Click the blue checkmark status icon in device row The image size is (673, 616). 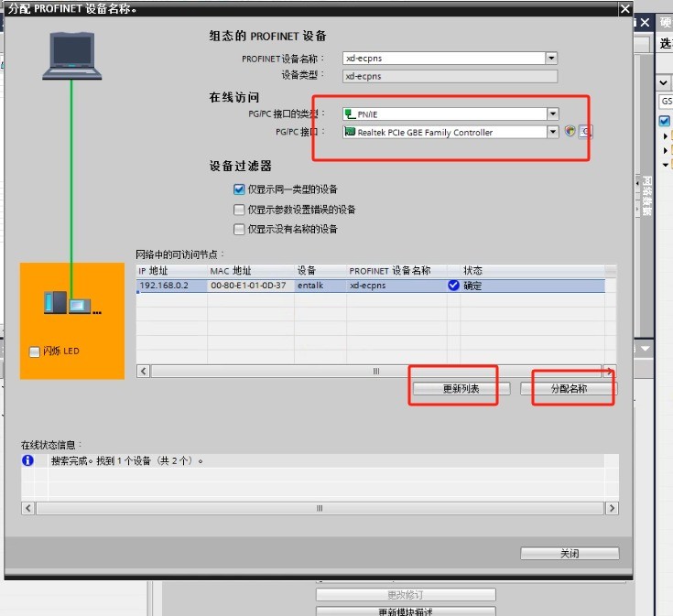[x=452, y=286]
